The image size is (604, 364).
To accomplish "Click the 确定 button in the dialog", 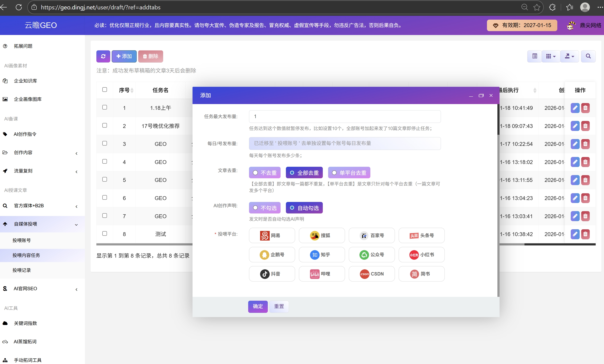I will [258, 306].
